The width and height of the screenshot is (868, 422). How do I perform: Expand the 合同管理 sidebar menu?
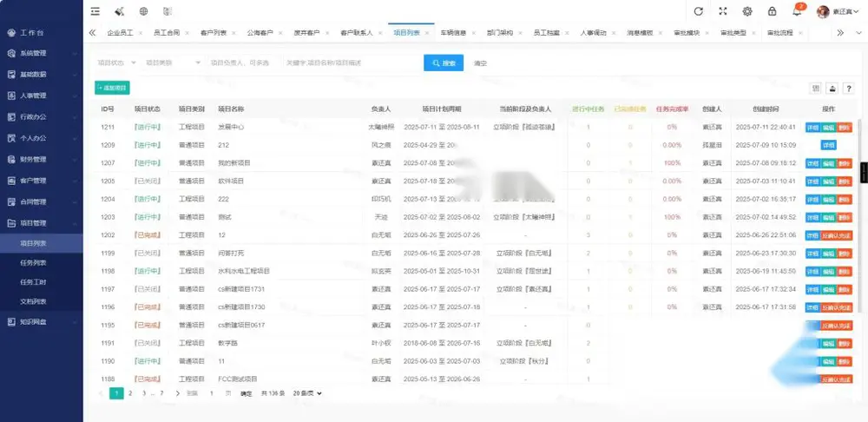coord(42,202)
